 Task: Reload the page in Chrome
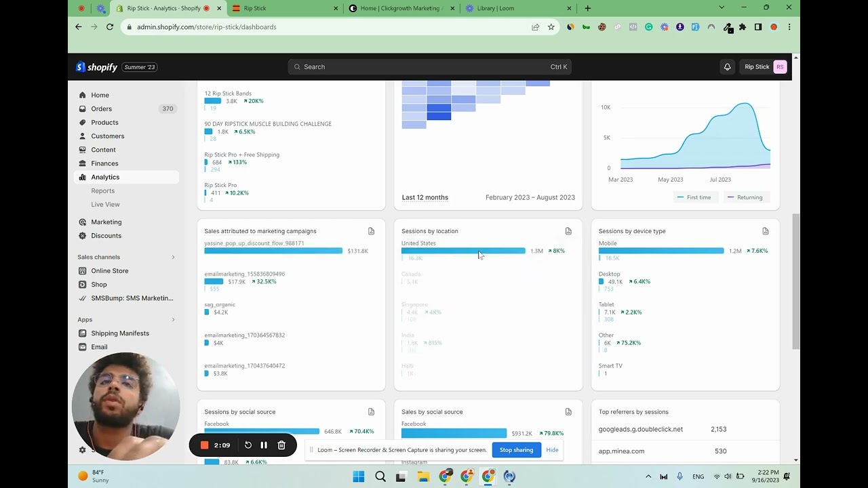click(110, 27)
